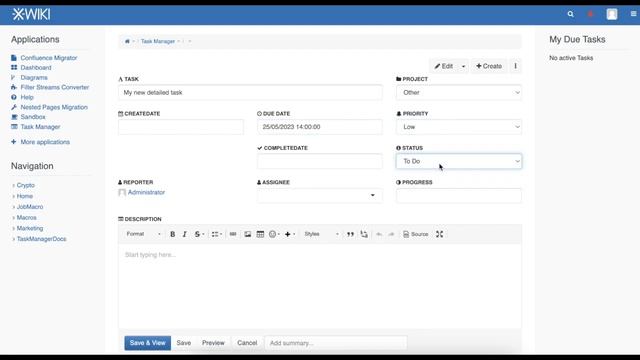Open the emoji picker in editor toolbar
640x360 pixels.
pos(274,234)
